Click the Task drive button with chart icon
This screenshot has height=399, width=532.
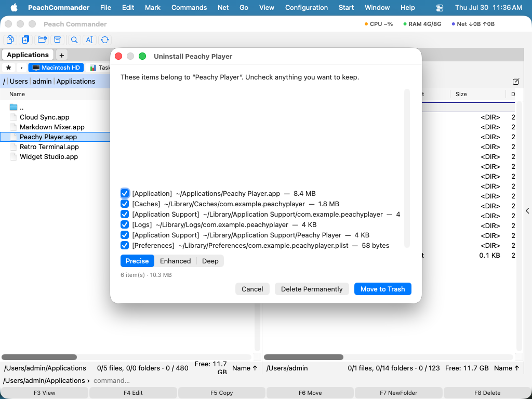tap(99, 68)
